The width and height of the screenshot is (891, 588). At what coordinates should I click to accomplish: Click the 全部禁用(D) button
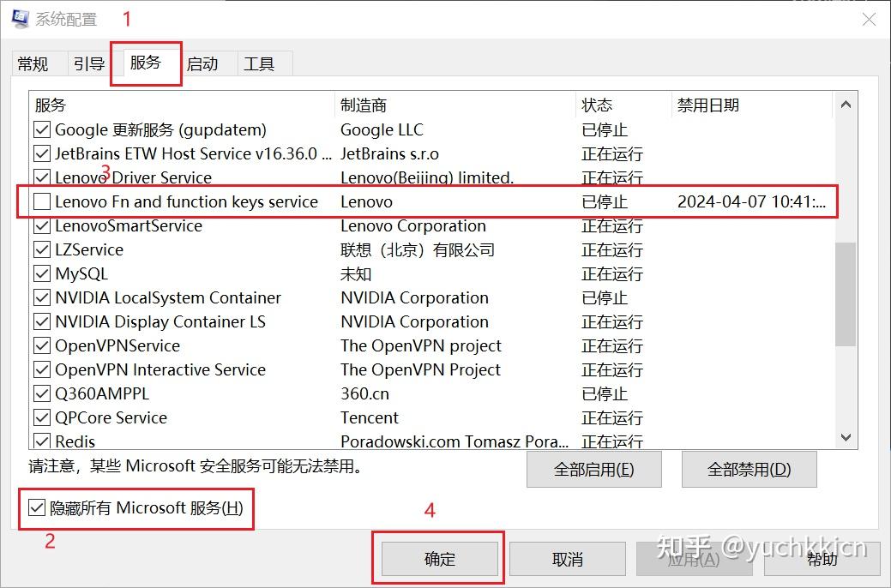click(x=749, y=470)
